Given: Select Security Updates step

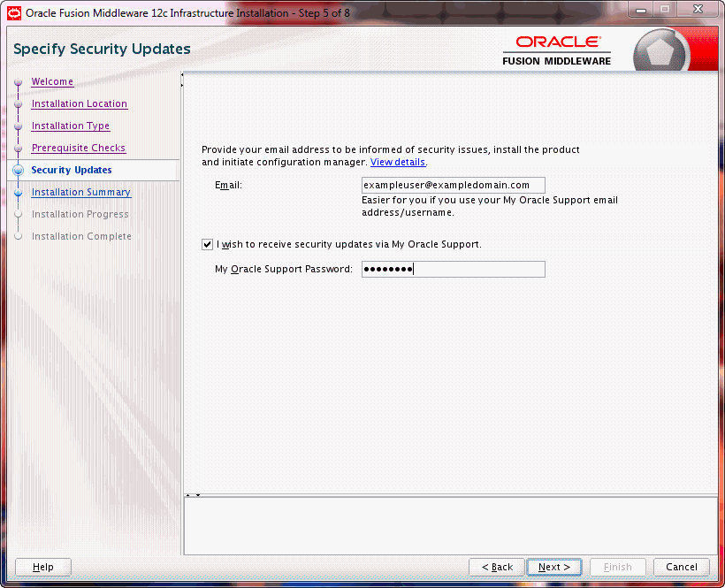Looking at the screenshot, I should coord(72,170).
